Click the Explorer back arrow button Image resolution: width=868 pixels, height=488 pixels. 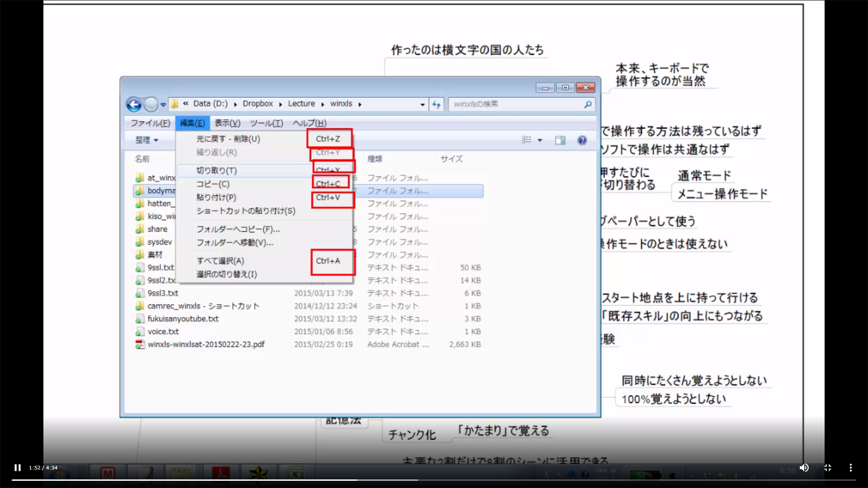click(134, 104)
